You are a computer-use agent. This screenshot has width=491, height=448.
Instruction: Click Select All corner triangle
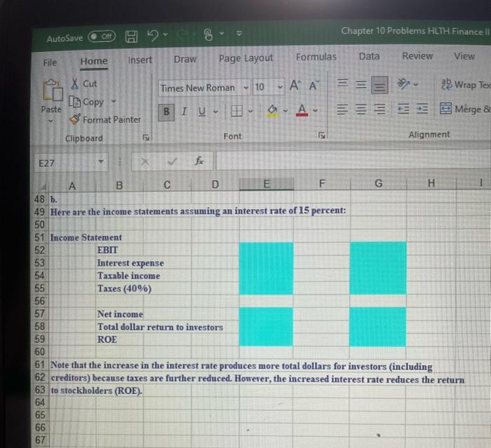[42, 187]
